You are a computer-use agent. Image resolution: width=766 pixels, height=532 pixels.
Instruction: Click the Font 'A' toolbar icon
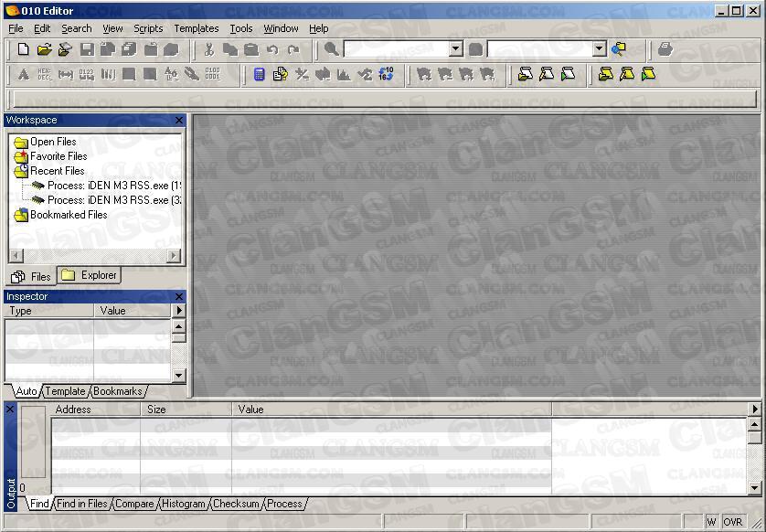tap(23, 74)
